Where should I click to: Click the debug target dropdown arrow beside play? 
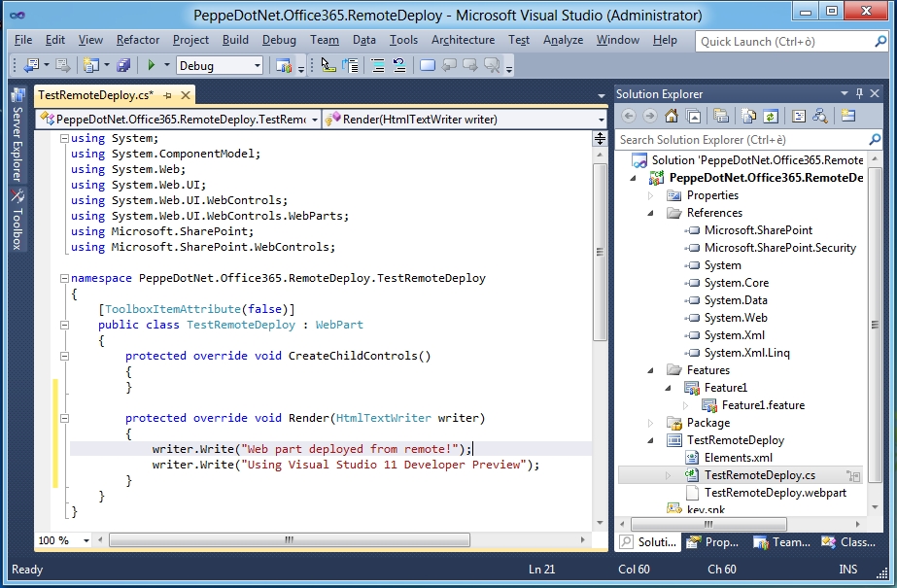pyautogui.click(x=166, y=65)
